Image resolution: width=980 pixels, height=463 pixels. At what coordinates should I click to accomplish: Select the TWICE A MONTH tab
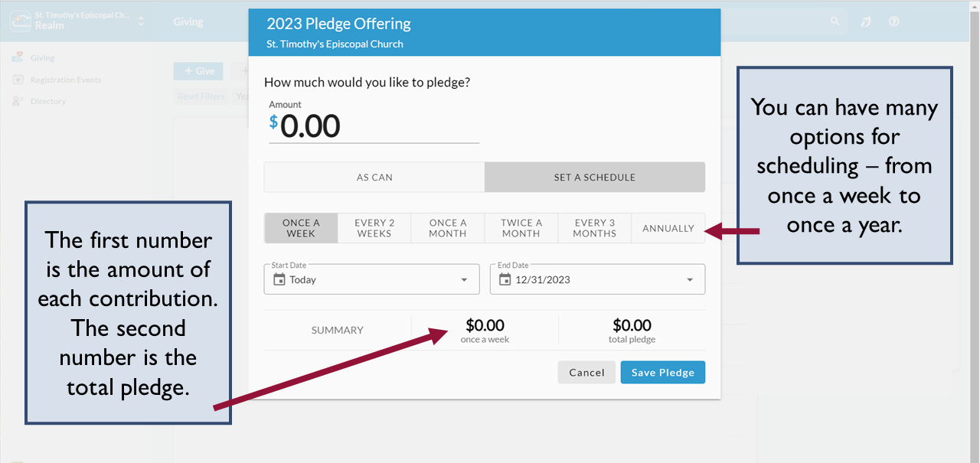pos(521,228)
